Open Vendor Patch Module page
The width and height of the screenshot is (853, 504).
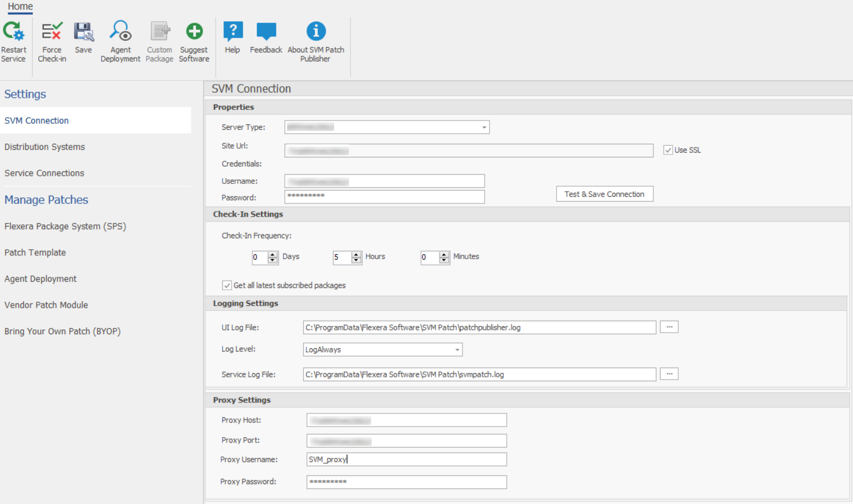46,305
